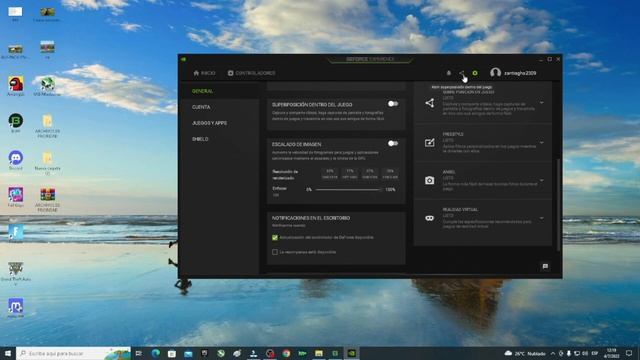Click the Superposición dentro del juego heading

point(312,104)
